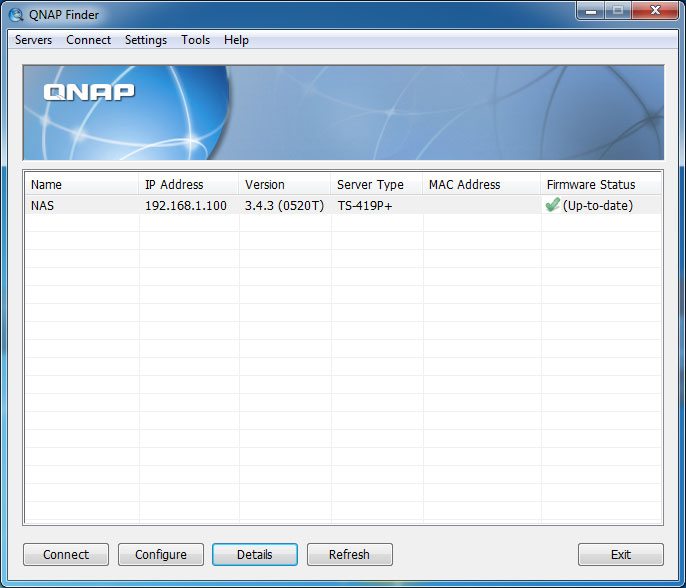686x588 pixels.
Task: Click the Refresh button
Action: click(350, 554)
